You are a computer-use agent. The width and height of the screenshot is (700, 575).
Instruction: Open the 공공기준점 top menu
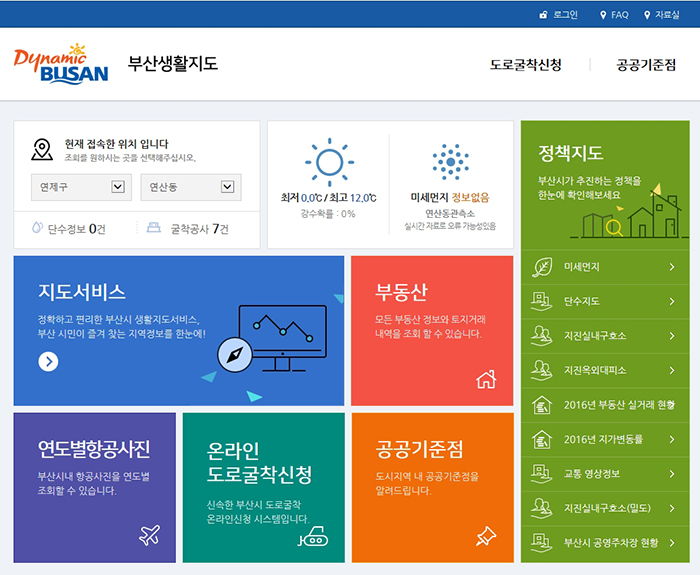[645, 65]
